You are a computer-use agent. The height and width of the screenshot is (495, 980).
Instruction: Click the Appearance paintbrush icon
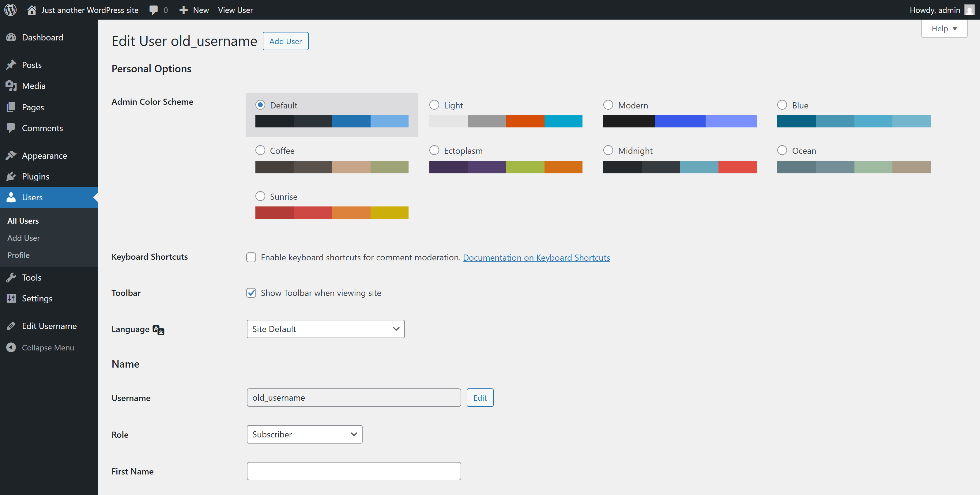coord(11,156)
